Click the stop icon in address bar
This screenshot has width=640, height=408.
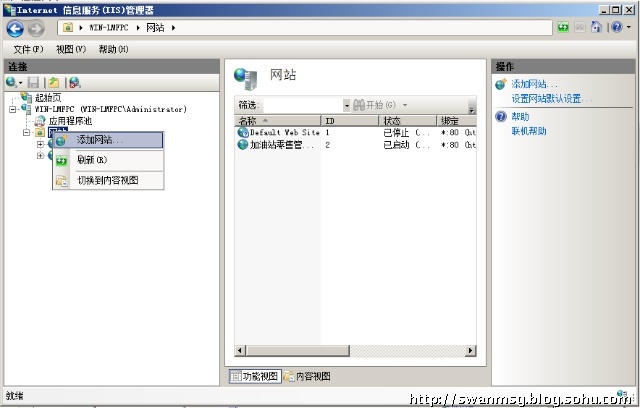(x=580, y=27)
